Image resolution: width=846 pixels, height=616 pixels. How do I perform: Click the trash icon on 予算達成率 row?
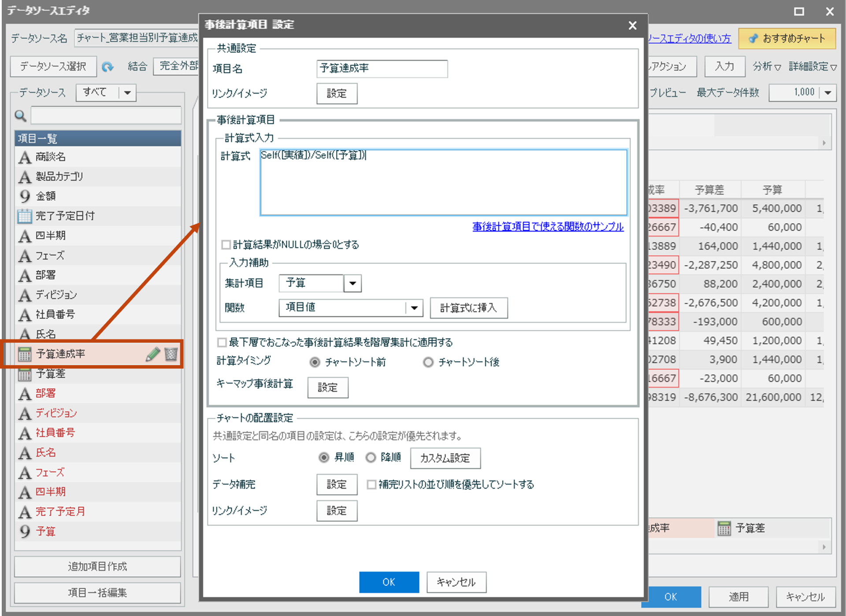click(x=171, y=354)
